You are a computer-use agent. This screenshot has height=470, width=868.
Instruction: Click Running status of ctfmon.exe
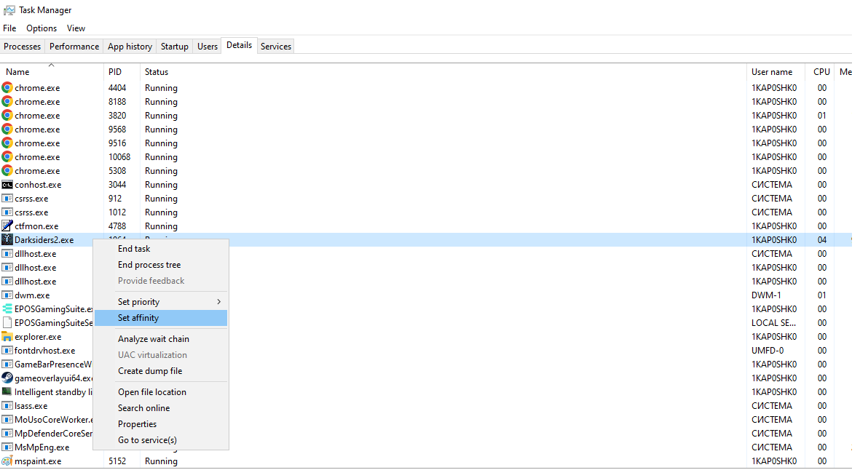click(161, 226)
